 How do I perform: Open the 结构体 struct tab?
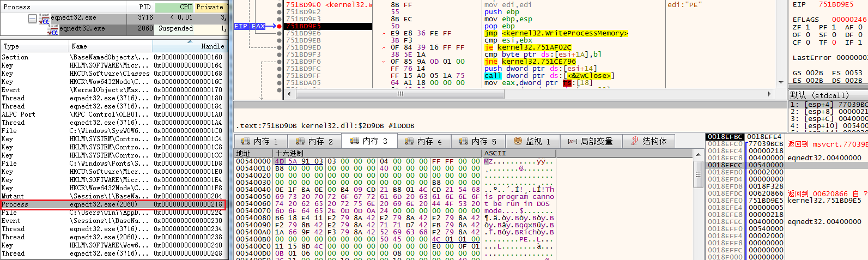(649, 141)
